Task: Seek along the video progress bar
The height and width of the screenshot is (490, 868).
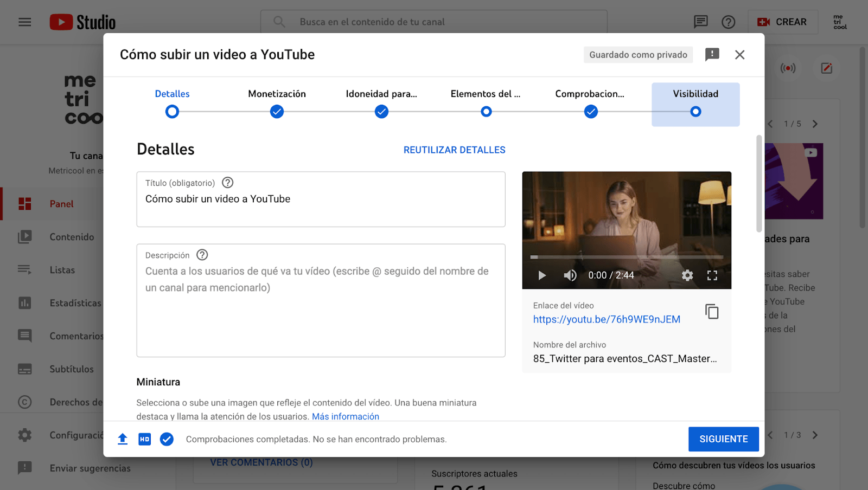Action: click(627, 257)
